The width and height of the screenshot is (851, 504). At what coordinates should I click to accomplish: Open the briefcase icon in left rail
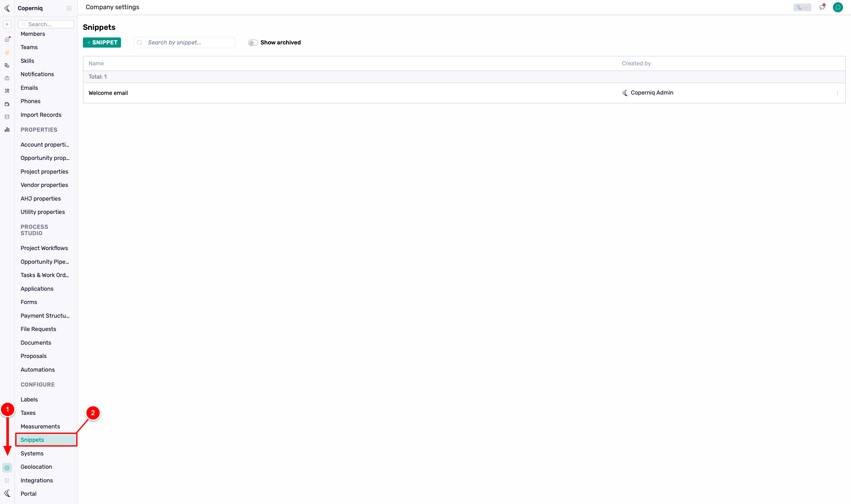click(7, 78)
